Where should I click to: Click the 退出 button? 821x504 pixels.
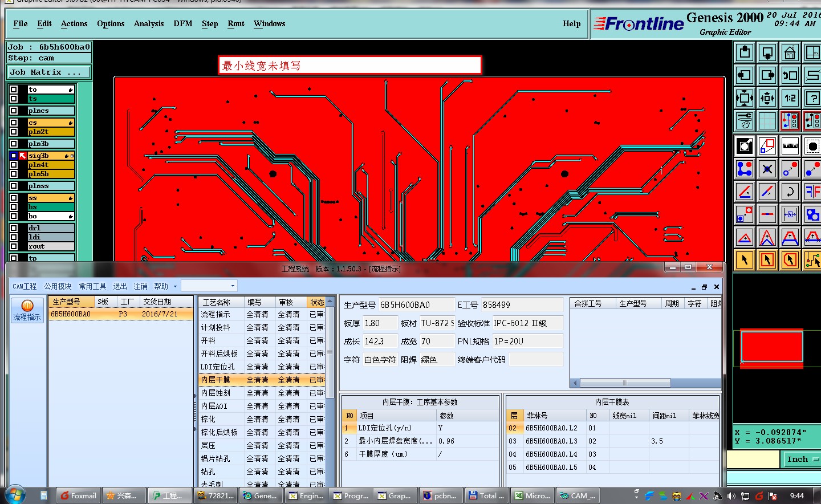tap(120, 286)
